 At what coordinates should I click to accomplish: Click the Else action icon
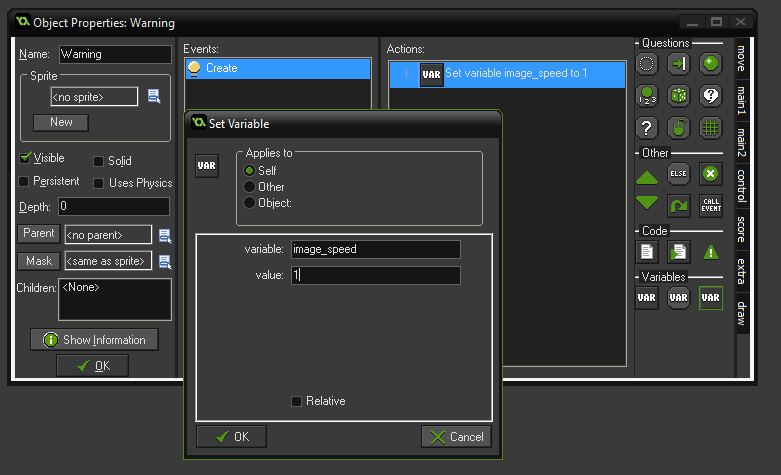pos(679,174)
